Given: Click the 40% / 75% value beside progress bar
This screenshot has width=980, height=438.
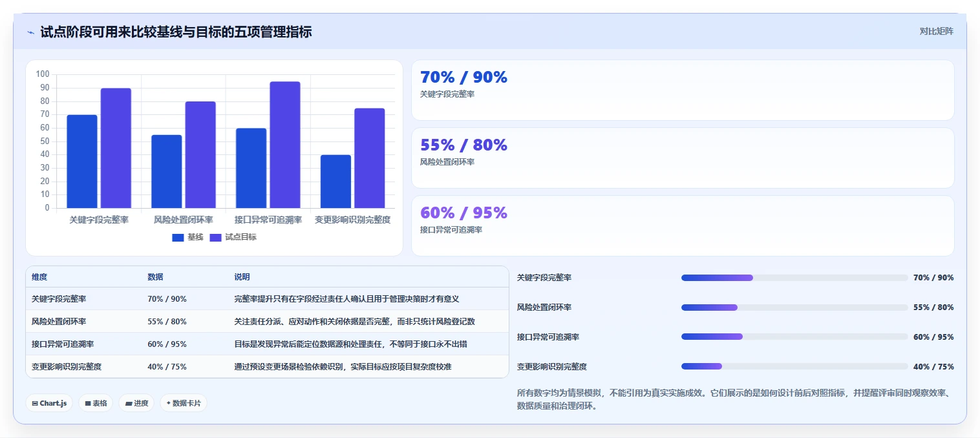Looking at the screenshot, I should pyautogui.click(x=933, y=367).
